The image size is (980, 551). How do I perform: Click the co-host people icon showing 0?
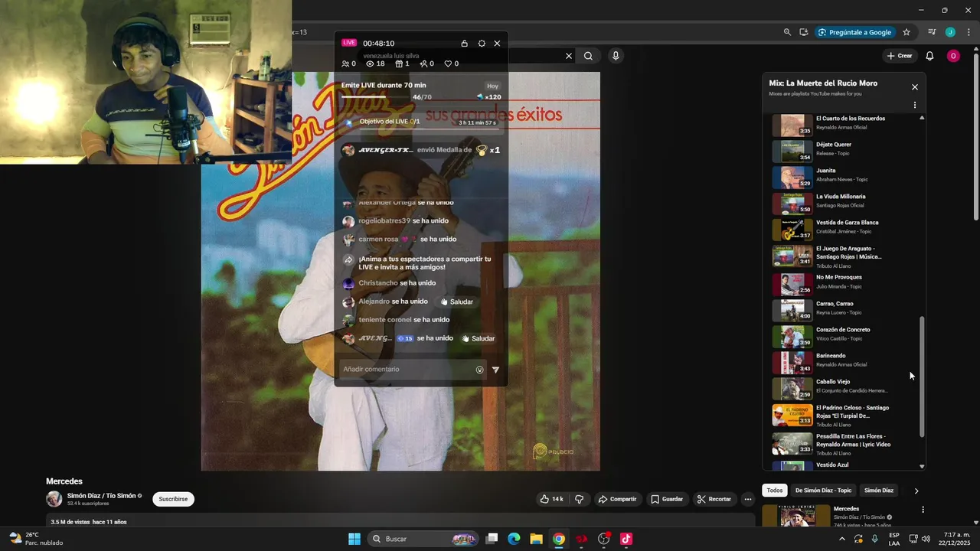[x=345, y=64]
